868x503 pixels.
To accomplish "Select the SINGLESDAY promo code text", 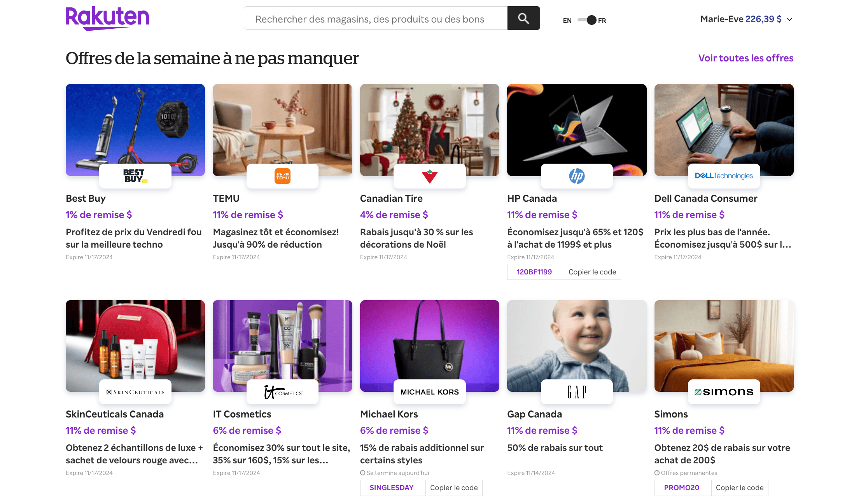I will pos(392,488).
